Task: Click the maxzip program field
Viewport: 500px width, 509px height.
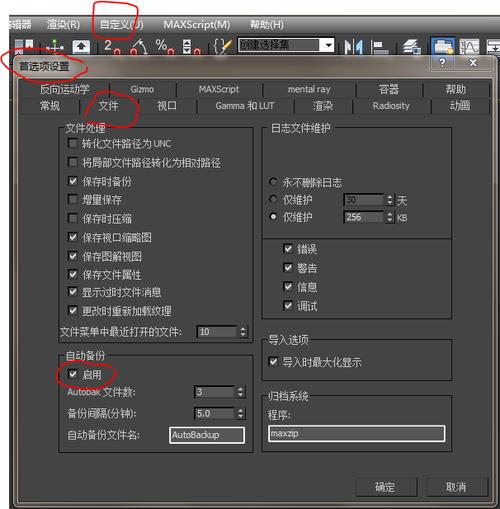Action: point(356,434)
